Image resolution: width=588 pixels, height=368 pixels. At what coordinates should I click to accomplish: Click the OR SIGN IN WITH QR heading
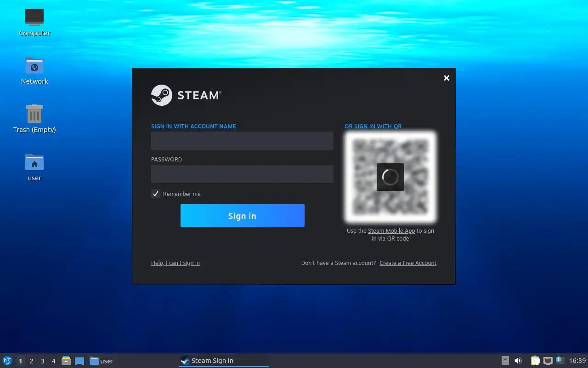373,126
